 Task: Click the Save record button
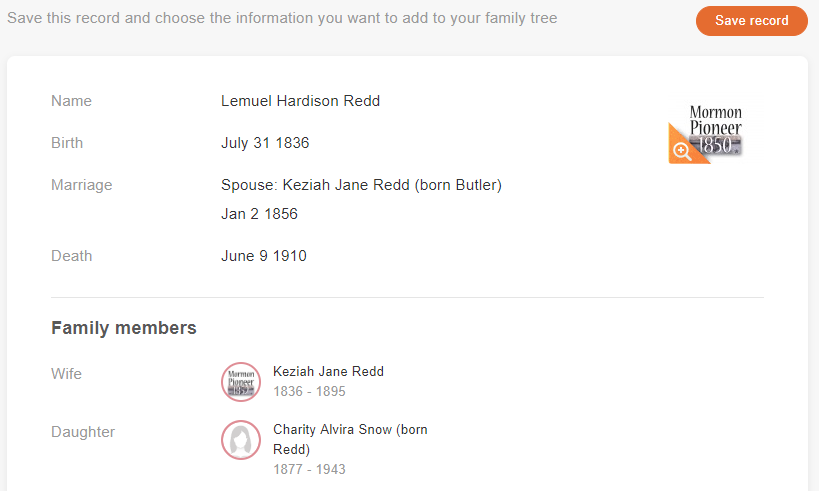[x=751, y=20]
